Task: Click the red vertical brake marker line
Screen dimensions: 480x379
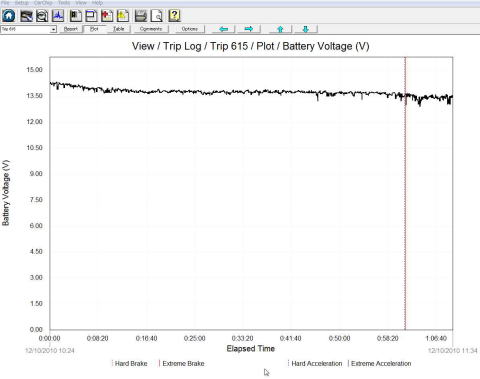Action: pyautogui.click(x=405, y=193)
